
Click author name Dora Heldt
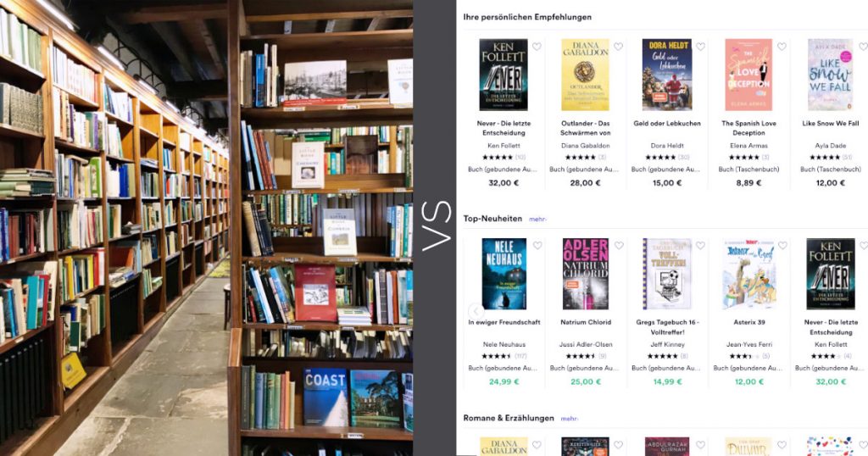667,146
